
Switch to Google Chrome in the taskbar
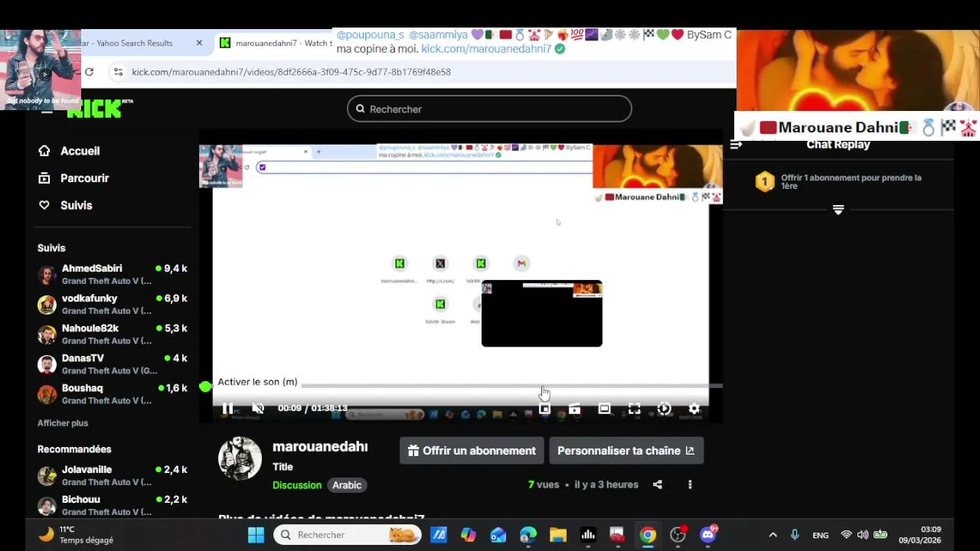(648, 535)
